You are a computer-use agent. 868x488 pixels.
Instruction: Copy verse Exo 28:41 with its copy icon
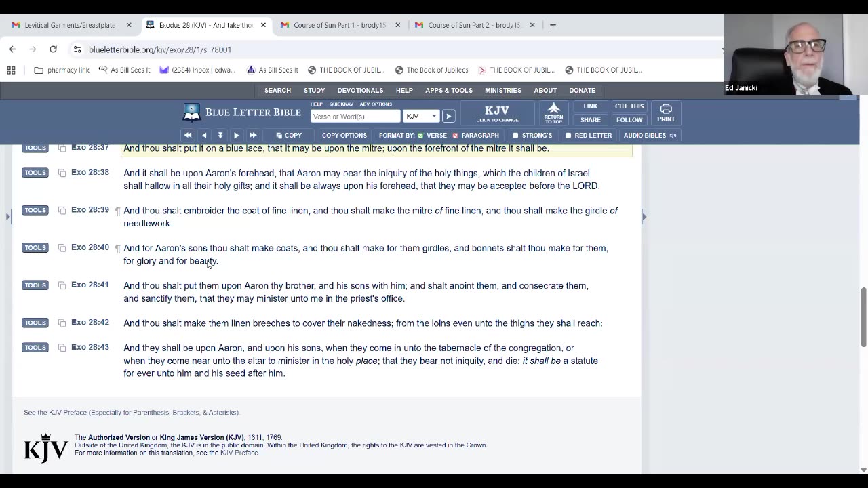(62, 285)
